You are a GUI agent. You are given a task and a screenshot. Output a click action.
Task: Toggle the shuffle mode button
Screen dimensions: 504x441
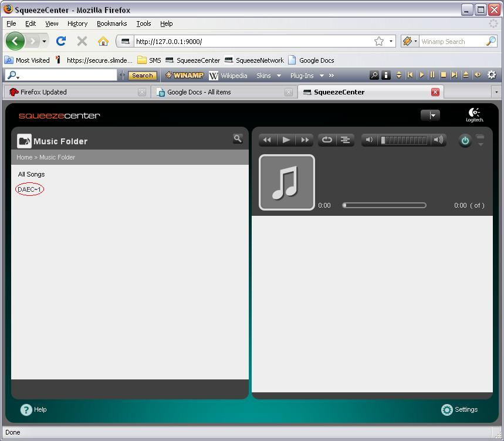coord(346,140)
